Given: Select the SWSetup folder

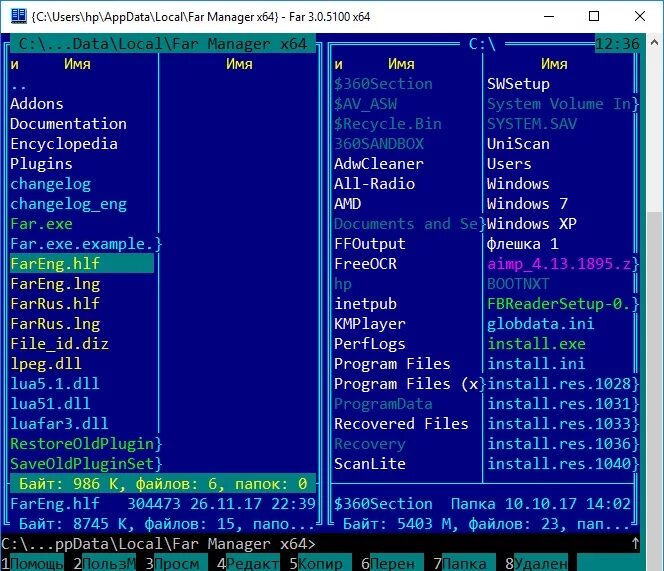Looking at the screenshot, I should tap(518, 84).
